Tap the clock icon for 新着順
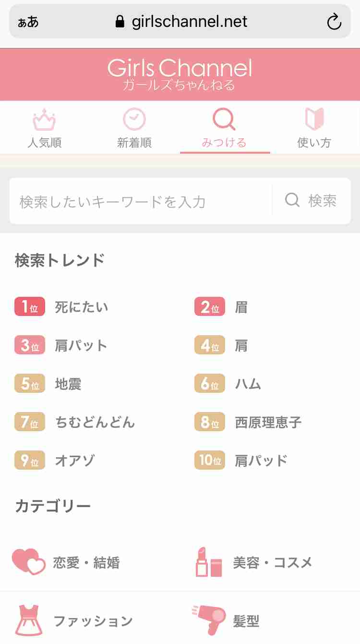This screenshot has height=644, width=360. pyautogui.click(x=134, y=119)
